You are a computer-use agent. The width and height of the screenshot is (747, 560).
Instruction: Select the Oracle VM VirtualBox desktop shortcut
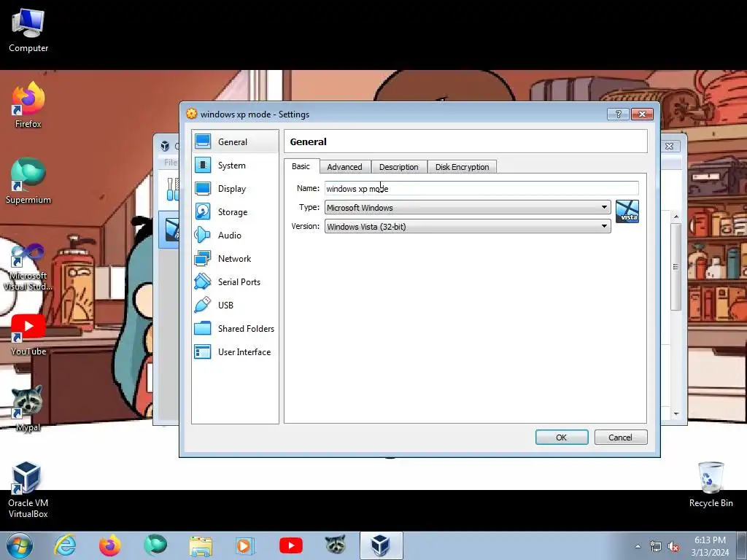tap(28, 489)
